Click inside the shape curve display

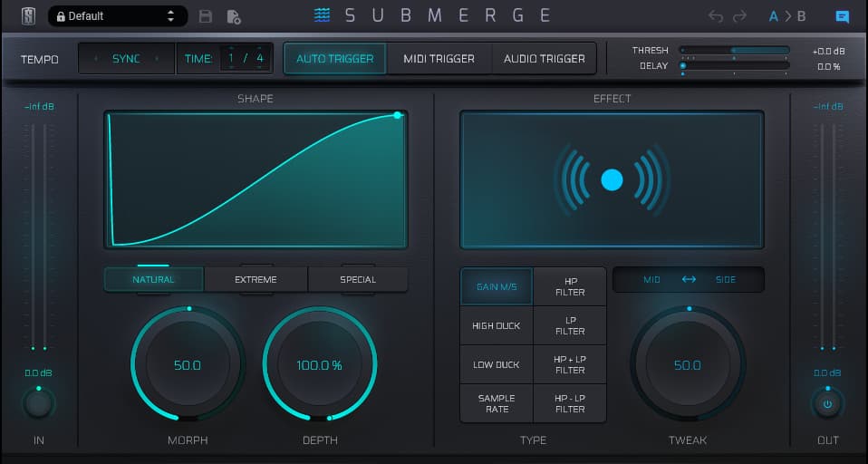click(x=256, y=179)
